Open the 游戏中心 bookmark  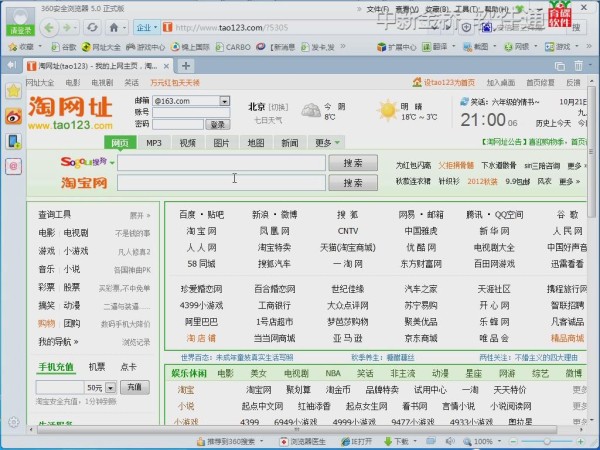(x=145, y=47)
